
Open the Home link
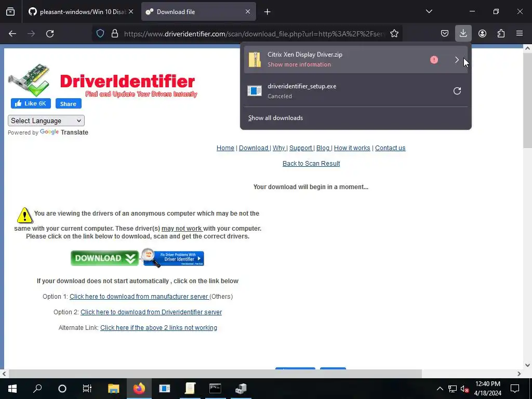225,148
